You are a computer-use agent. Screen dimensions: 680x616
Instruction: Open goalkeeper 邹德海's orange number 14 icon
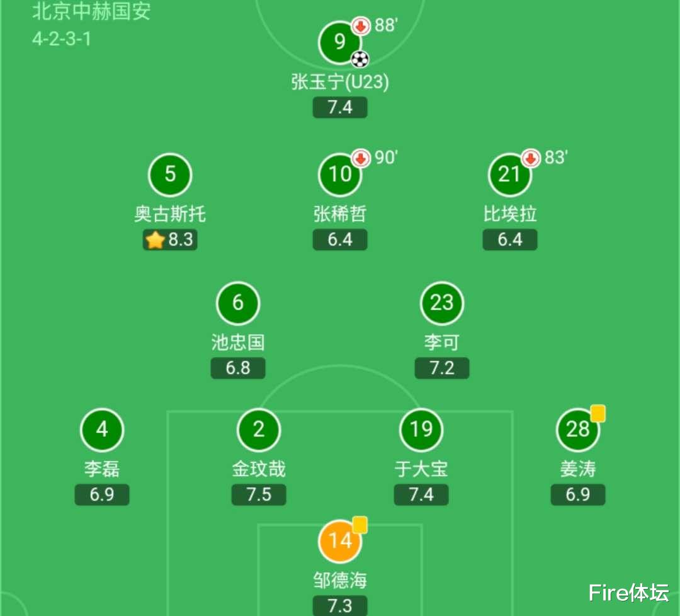coord(340,541)
